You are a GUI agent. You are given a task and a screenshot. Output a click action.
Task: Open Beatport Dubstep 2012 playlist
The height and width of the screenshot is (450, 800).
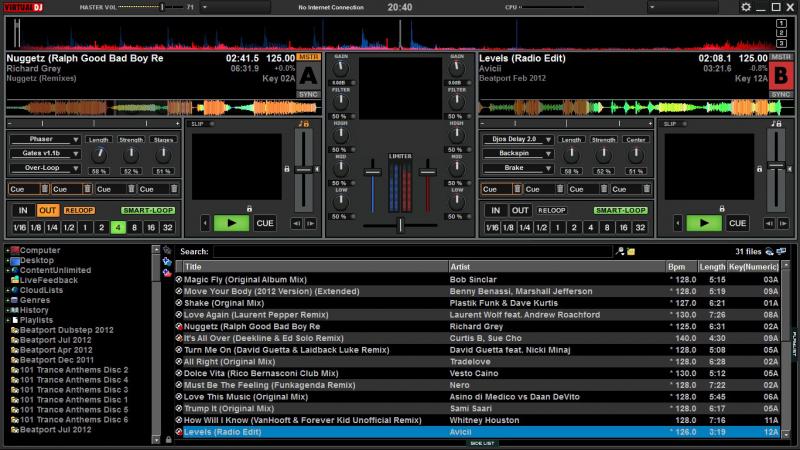point(66,330)
